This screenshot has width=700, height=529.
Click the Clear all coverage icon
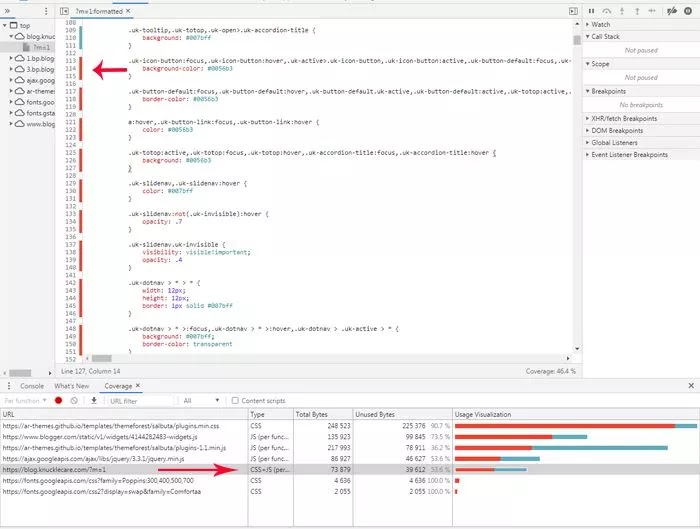point(74,400)
